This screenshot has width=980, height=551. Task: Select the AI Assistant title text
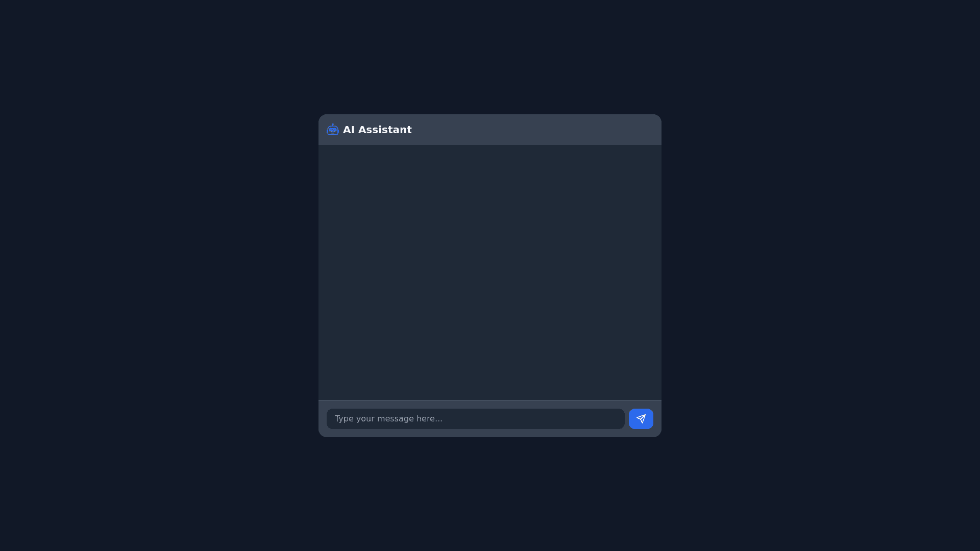[377, 130]
